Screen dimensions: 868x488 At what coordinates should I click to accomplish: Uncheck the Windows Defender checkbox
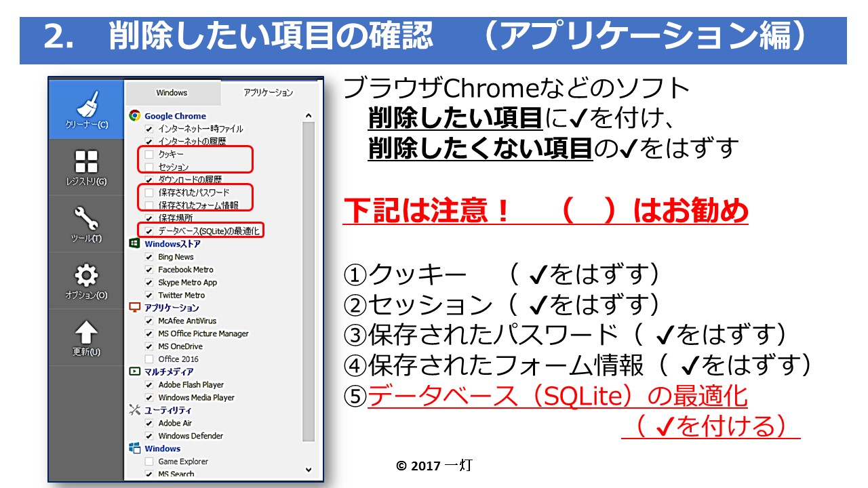[149, 436]
